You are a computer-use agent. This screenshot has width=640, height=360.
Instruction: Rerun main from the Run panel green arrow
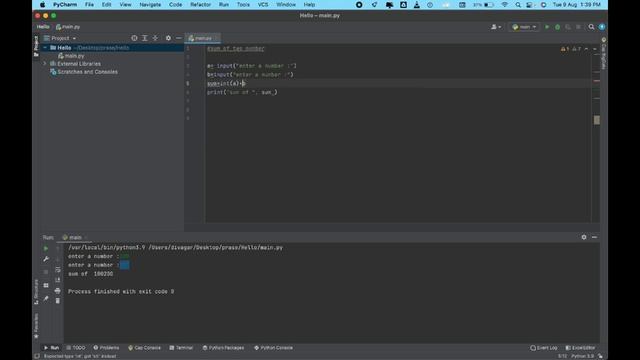46,248
